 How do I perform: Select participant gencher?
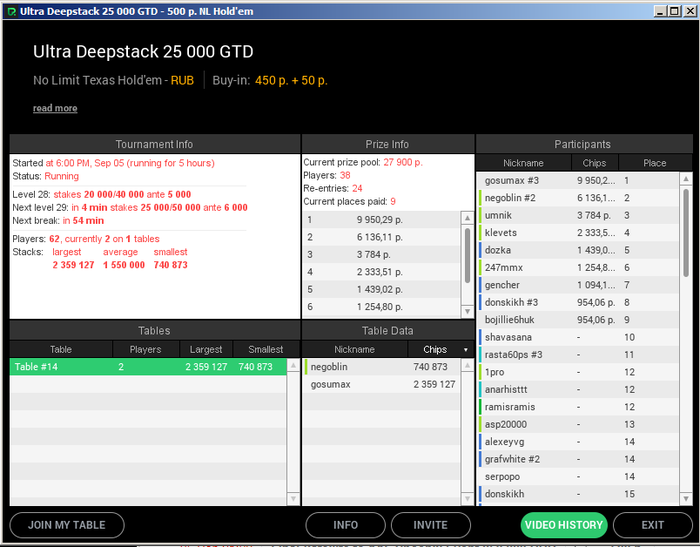tap(579, 285)
